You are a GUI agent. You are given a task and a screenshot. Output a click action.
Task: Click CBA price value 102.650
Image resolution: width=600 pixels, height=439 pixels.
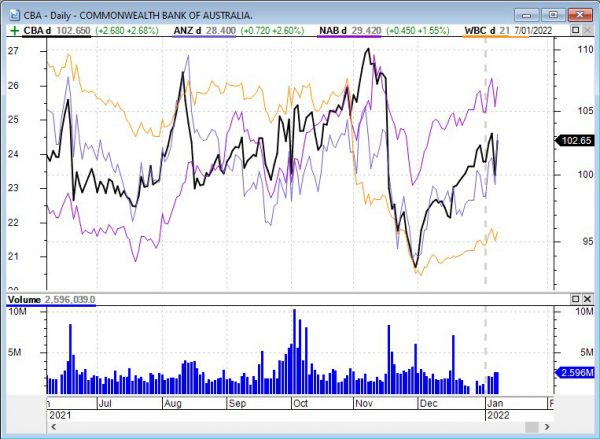point(73,31)
